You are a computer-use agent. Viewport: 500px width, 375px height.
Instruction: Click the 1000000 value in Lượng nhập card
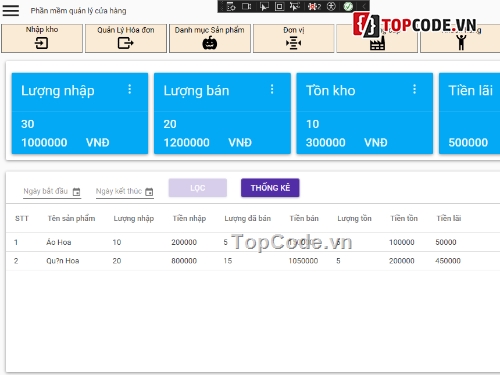pyautogui.click(x=44, y=143)
